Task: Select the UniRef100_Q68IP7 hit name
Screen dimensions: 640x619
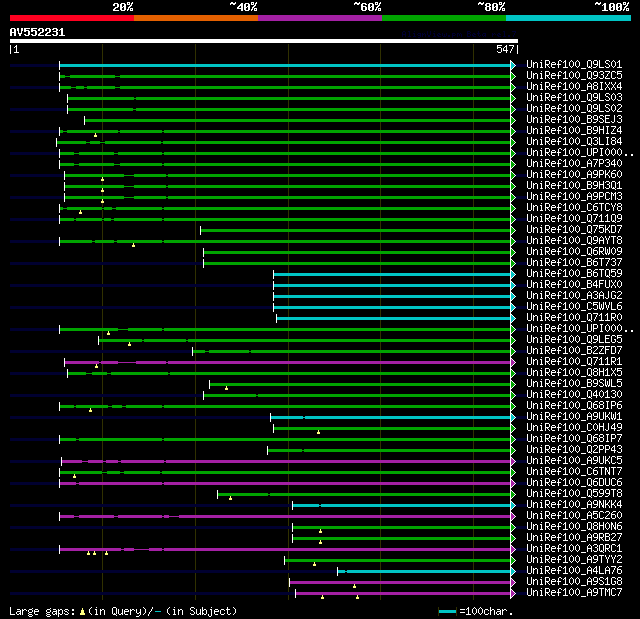Action: pyautogui.click(x=574, y=439)
